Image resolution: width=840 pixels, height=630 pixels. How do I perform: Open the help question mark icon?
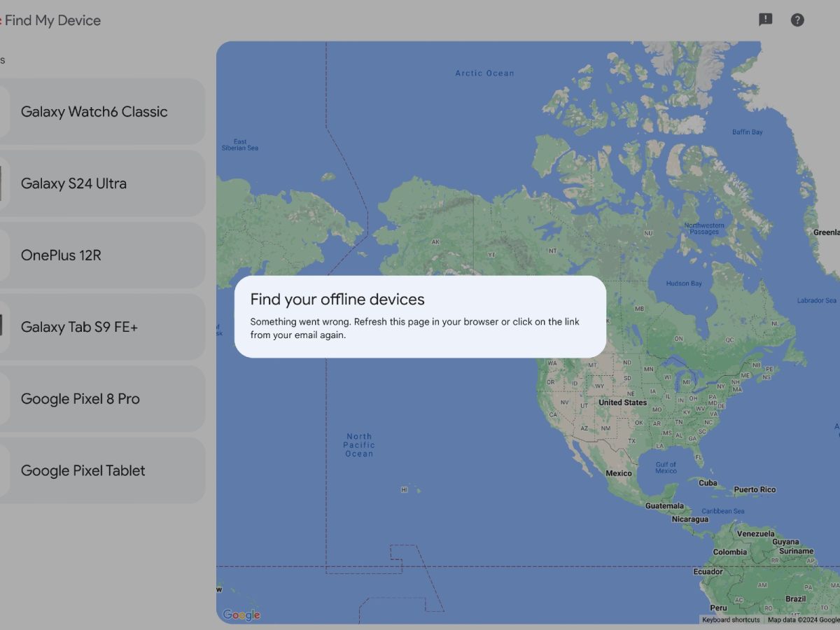(797, 20)
